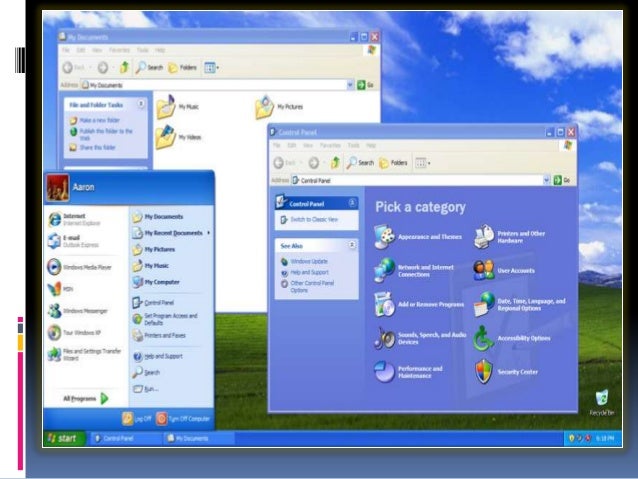The image size is (638, 479).
Task: Open Appearance and Themes category
Action: tap(418, 236)
